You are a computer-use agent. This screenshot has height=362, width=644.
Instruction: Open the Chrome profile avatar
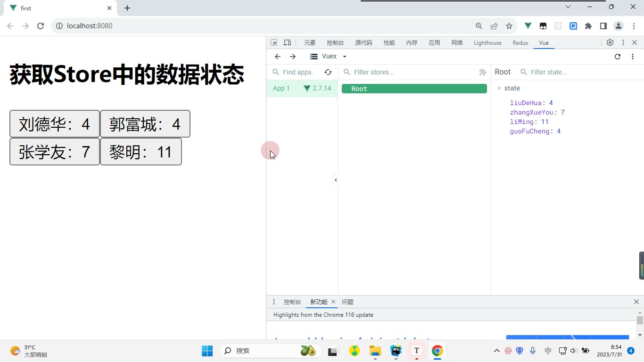point(619,26)
